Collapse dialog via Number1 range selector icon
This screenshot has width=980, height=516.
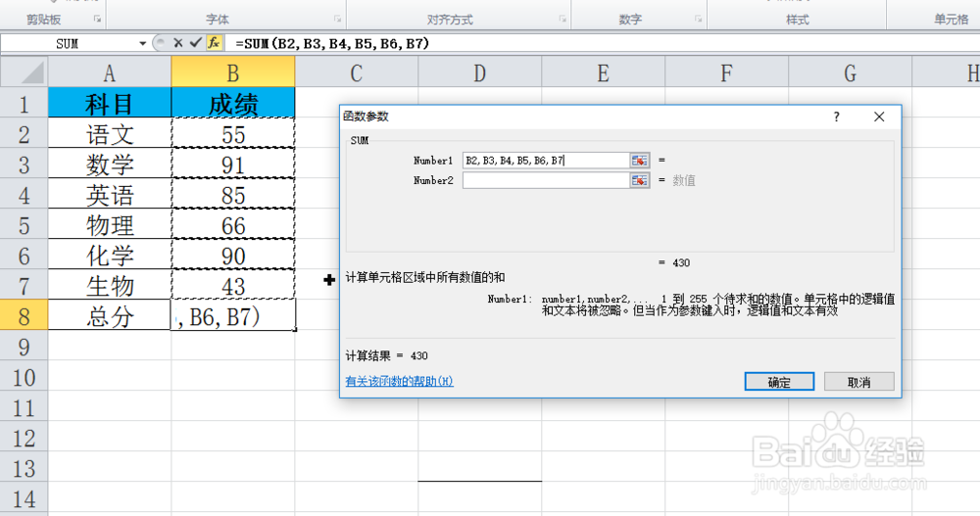(639, 161)
